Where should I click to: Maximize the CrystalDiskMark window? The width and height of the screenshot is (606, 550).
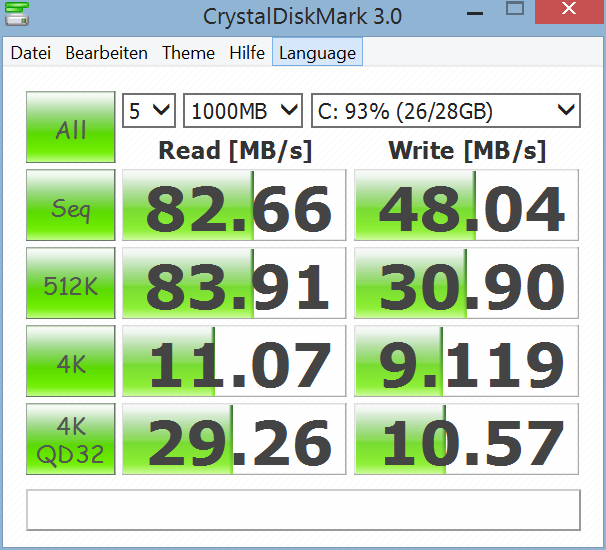click(515, 9)
